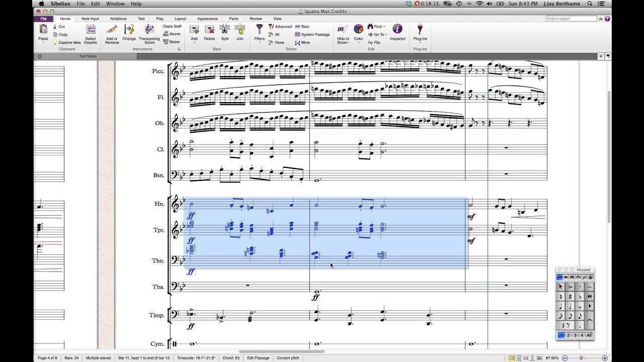Select the sharp accidental on Keypad
The height and width of the screenshot is (362, 644).
[x=570, y=297]
